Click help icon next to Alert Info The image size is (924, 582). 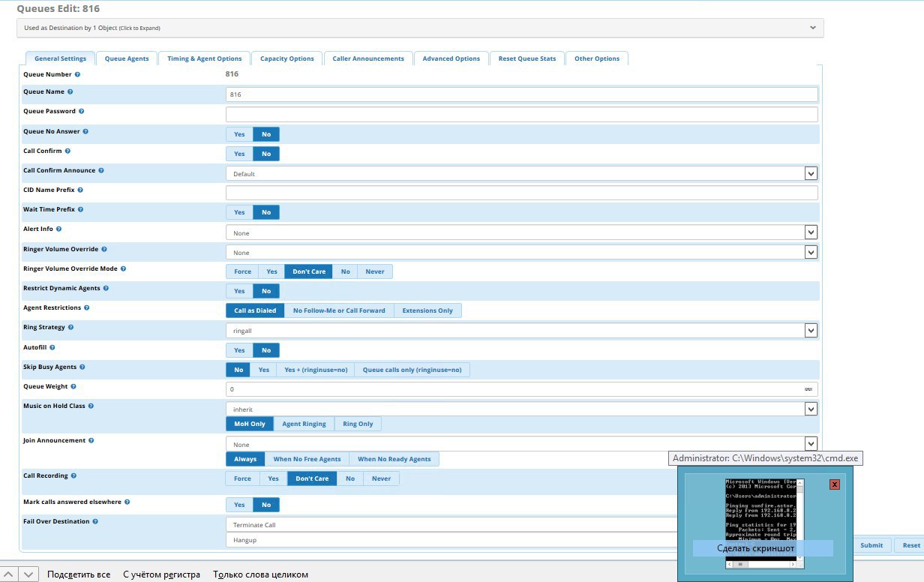click(x=59, y=229)
